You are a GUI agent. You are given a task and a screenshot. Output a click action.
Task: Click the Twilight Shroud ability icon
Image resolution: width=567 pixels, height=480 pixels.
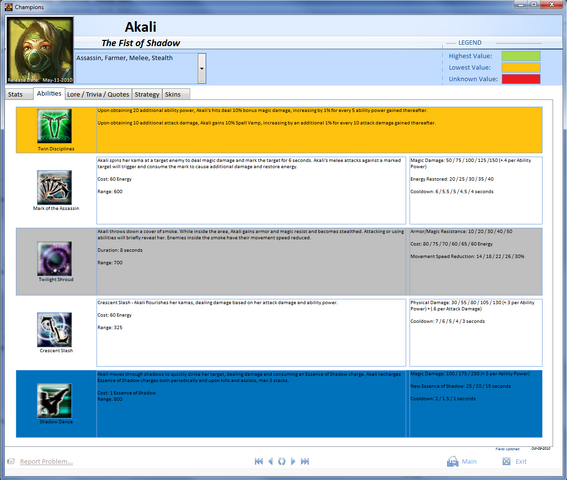54,259
